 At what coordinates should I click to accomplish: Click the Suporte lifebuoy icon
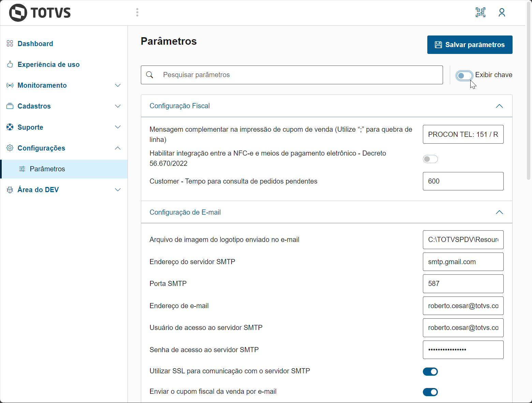(x=10, y=127)
